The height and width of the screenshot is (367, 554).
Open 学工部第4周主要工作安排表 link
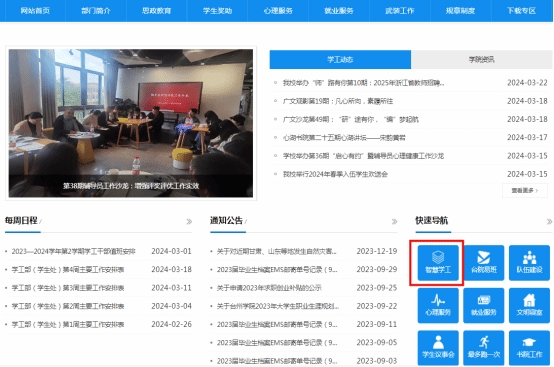click(x=68, y=270)
